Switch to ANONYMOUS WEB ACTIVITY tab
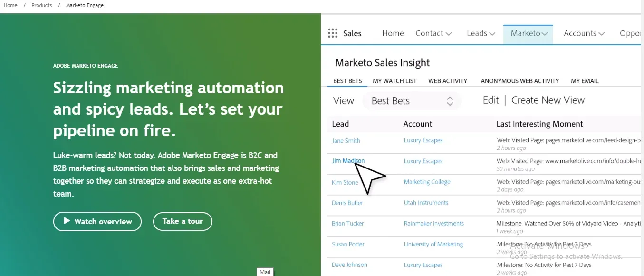Screen dimensions: 644x276 pos(520,81)
